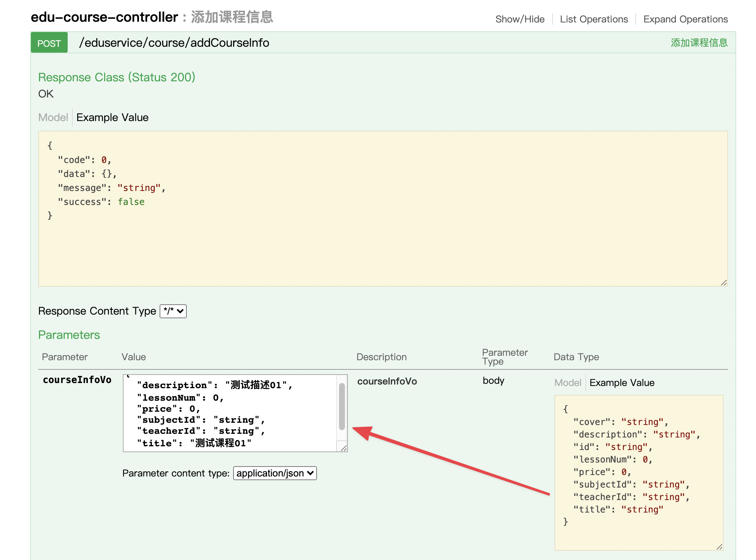Click the "description": "测试描述01" line in textarea
Image resolution: width=756 pixels, height=560 pixels.
(x=215, y=385)
